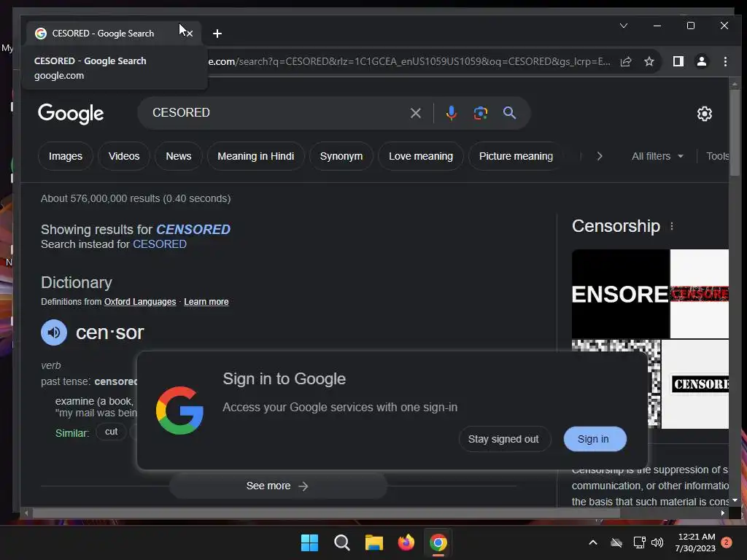Open more options for Censorship panel
Image resolution: width=747 pixels, height=560 pixels.
pos(672,226)
